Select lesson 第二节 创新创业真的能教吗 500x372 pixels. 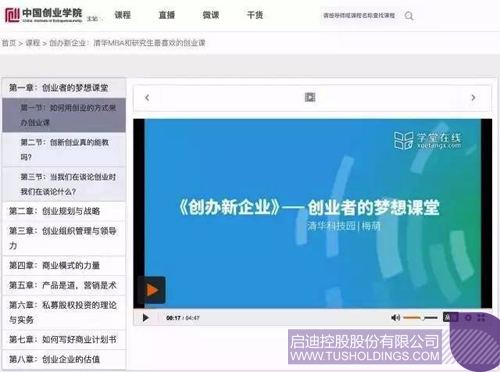coord(64,149)
